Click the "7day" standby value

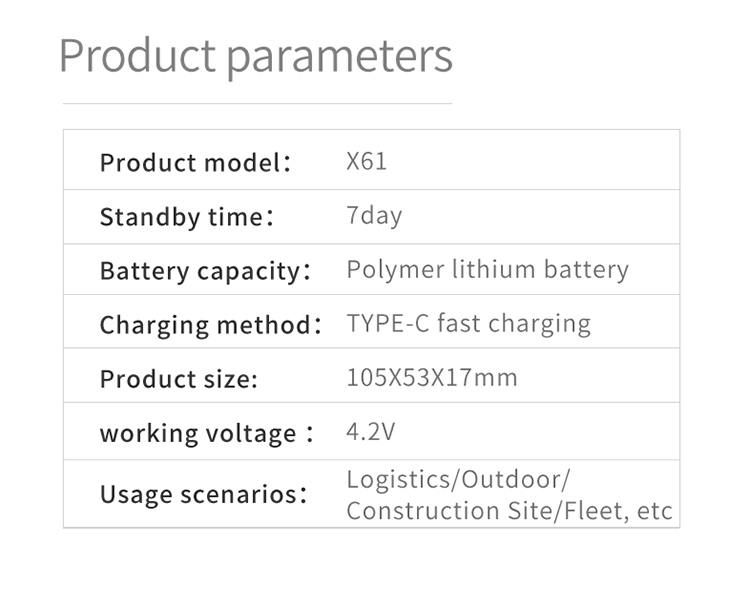click(x=374, y=216)
